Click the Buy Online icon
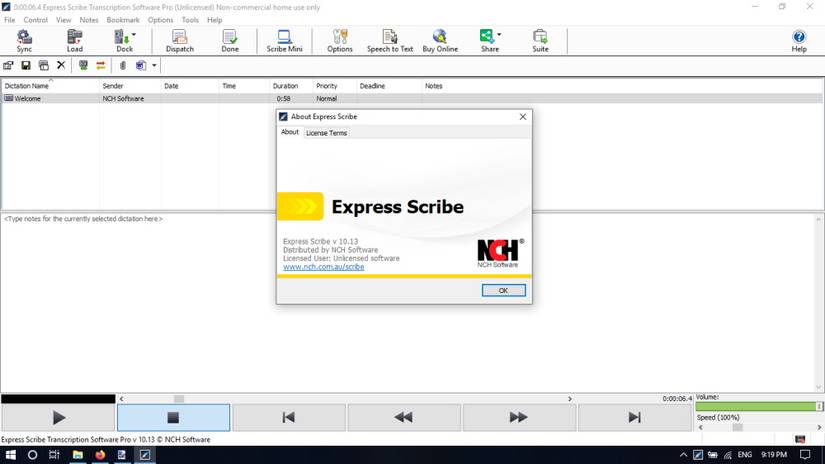The height and width of the screenshot is (464, 825). (x=440, y=41)
